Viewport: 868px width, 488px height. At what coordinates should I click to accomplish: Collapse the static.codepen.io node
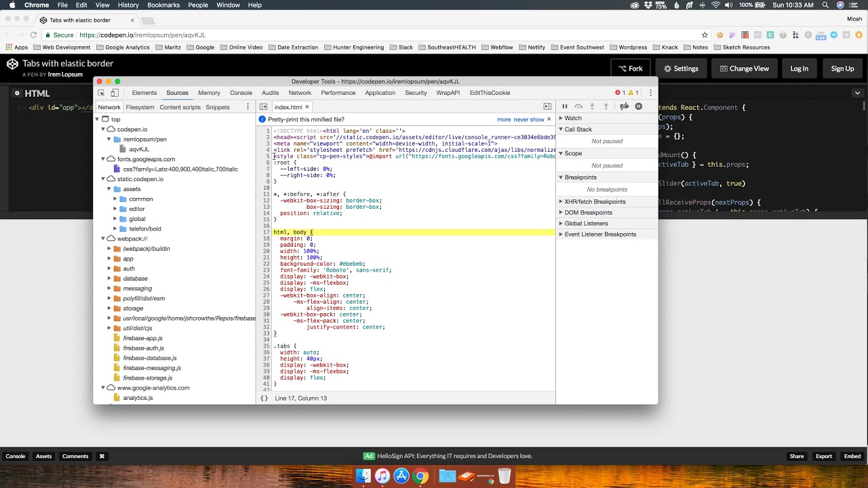tap(103, 179)
